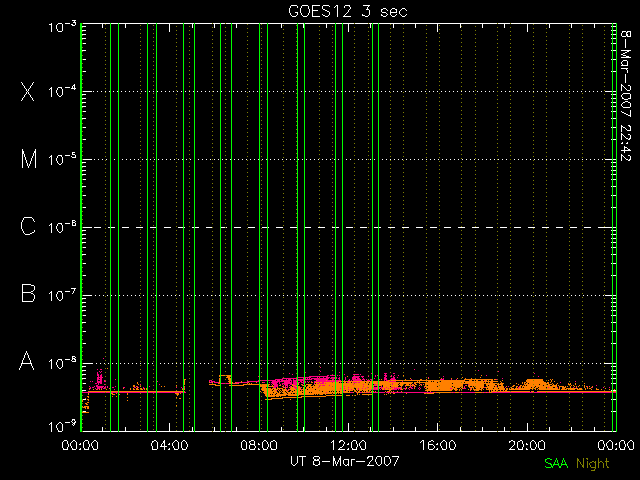
Task: Click the GOES12 3 sec plot title
Action: (x=348, y=11)
